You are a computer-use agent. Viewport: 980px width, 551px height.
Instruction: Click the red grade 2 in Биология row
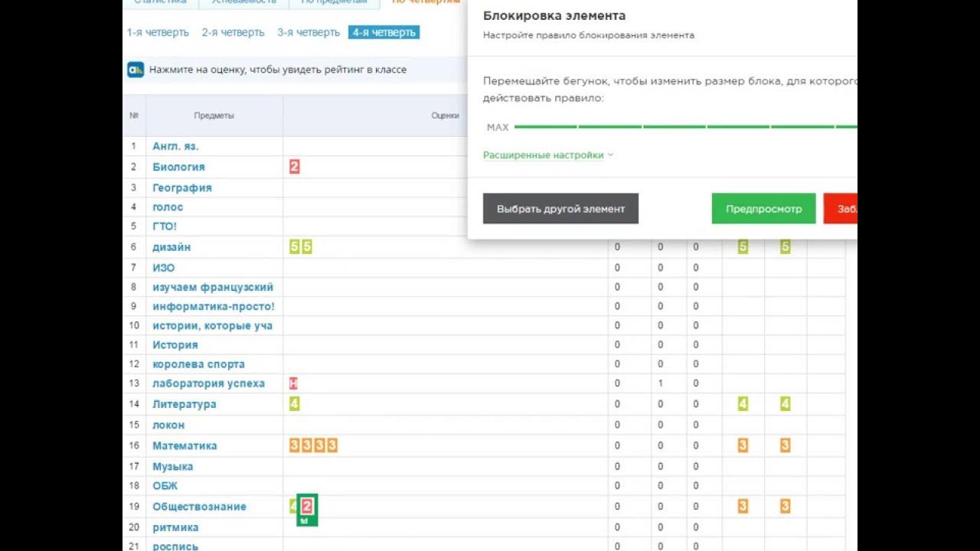(294, 167)
